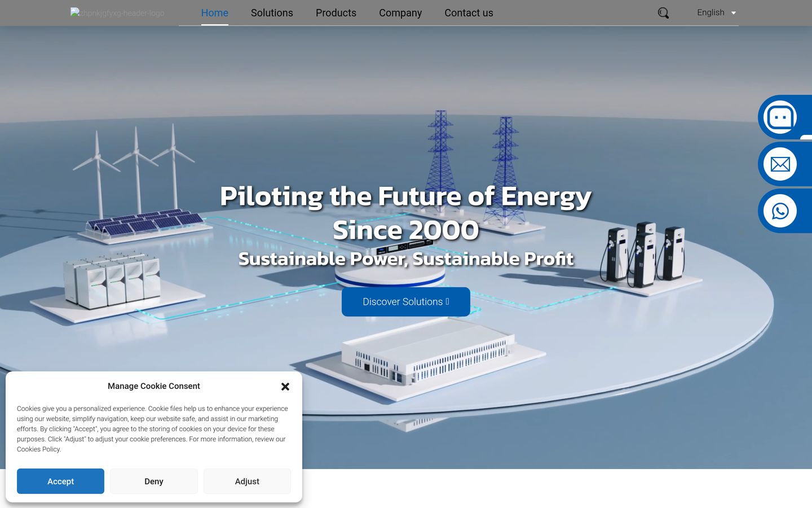Adjust cookie preferences
812x508 pixels.
(x=247, y=481)
